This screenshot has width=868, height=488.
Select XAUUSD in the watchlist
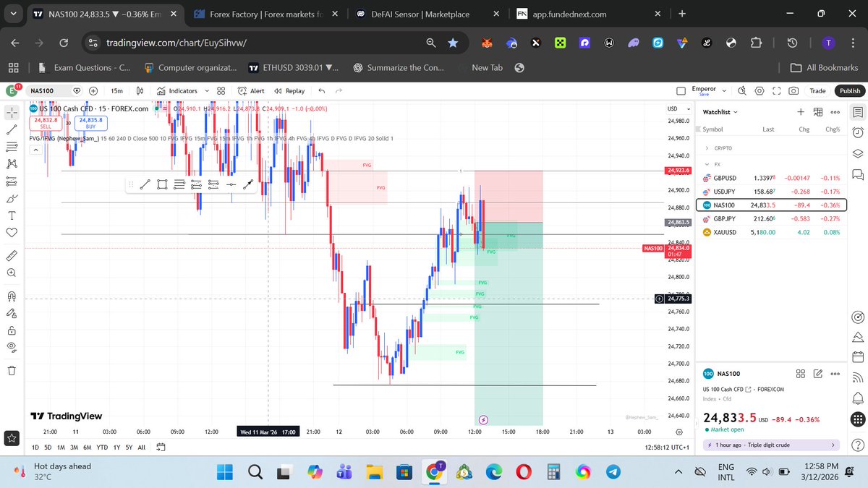coord(771,232)
